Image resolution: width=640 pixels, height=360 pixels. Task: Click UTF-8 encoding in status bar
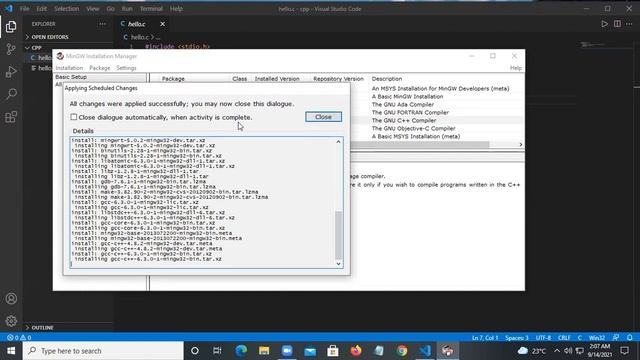click(x=543, y=338)
